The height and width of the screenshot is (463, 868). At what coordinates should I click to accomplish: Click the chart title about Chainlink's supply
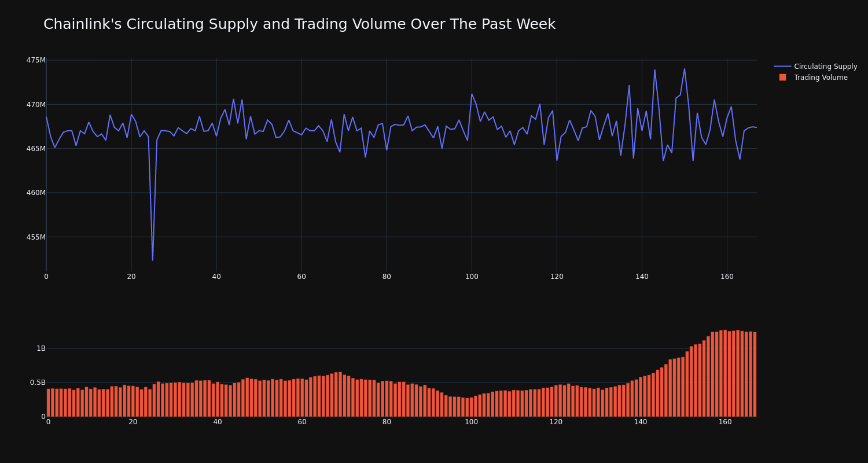point(299,24)
